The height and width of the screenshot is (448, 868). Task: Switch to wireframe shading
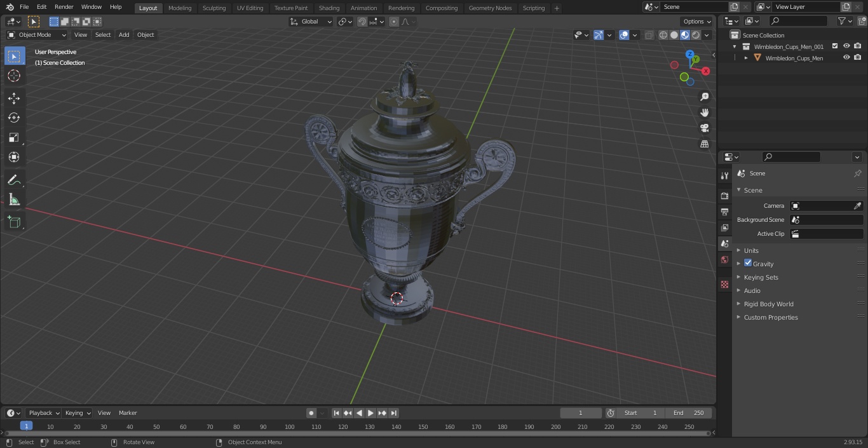pos(663,35)
